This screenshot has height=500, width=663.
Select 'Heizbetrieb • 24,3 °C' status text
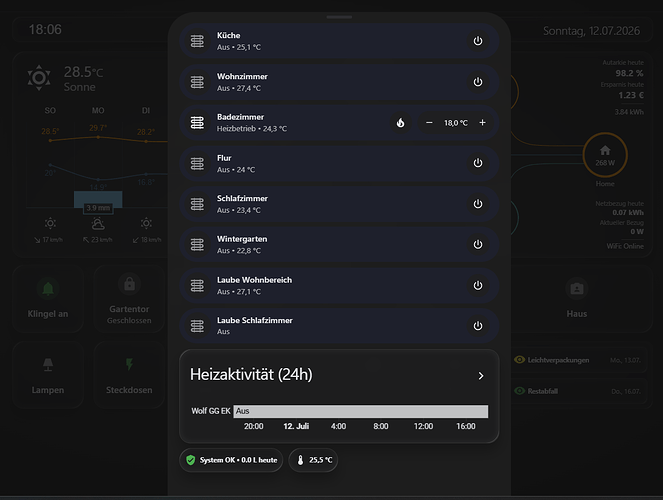click(x=252, y=129)
